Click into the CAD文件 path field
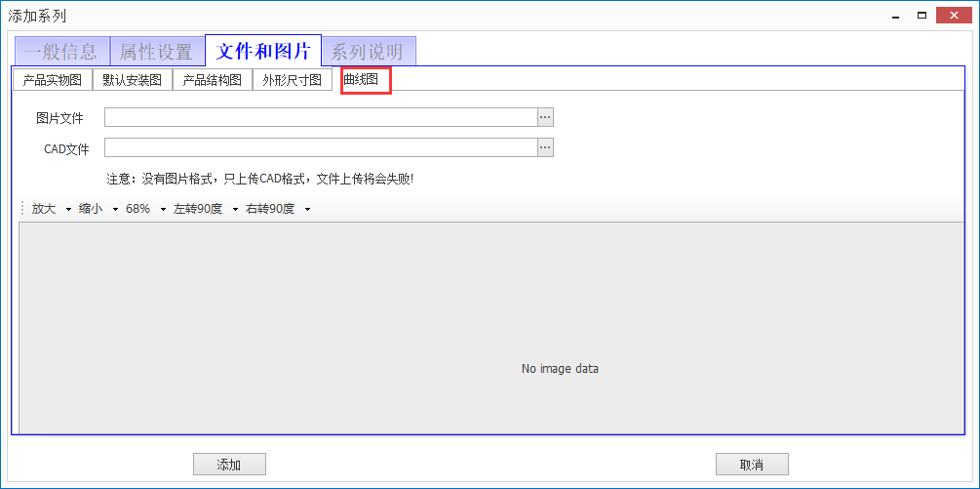 [x=321, y=147]
